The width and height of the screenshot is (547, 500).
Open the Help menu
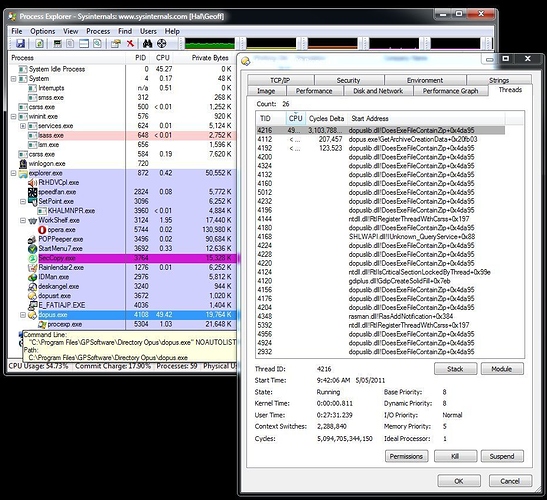(x=172, y=31)
